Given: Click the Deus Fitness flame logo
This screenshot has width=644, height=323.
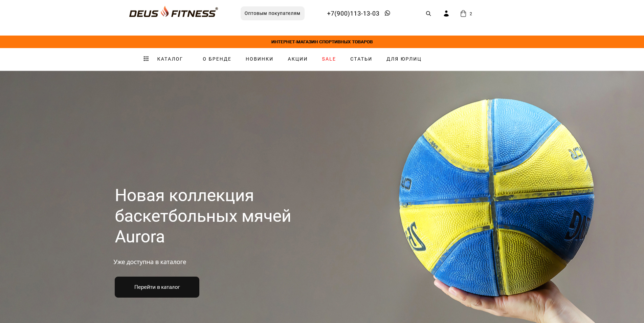Looking at the screenshot, I should pyautogui.click(x=174, y=12).
